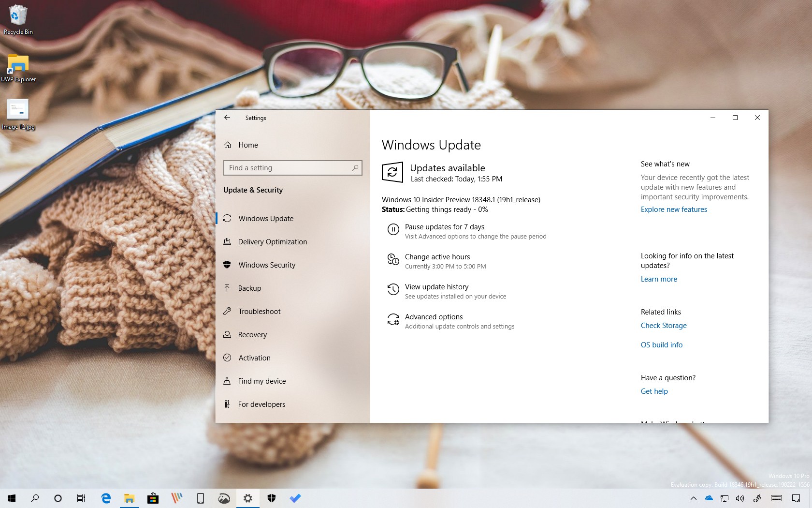
Task: Select the For developers section
Action: click(261, 404)
